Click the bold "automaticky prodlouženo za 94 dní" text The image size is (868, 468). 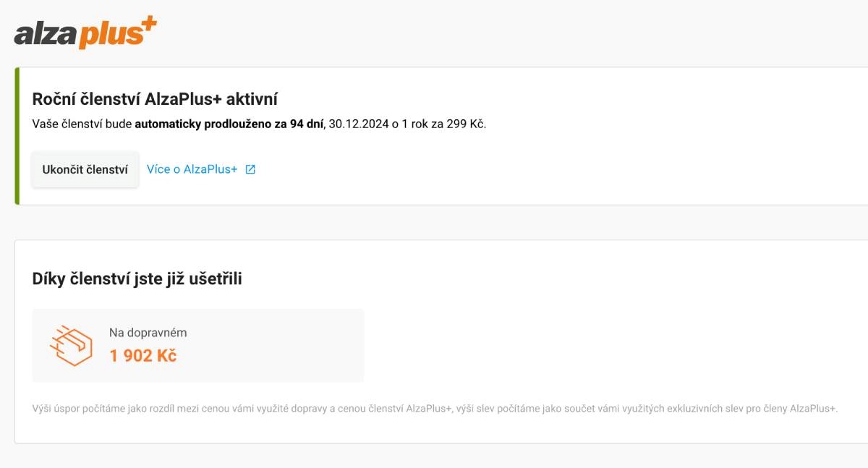click(229, 124)
